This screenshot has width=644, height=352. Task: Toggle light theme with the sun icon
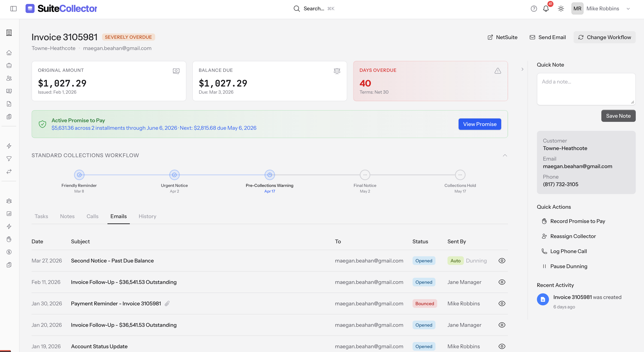point(561,8)
